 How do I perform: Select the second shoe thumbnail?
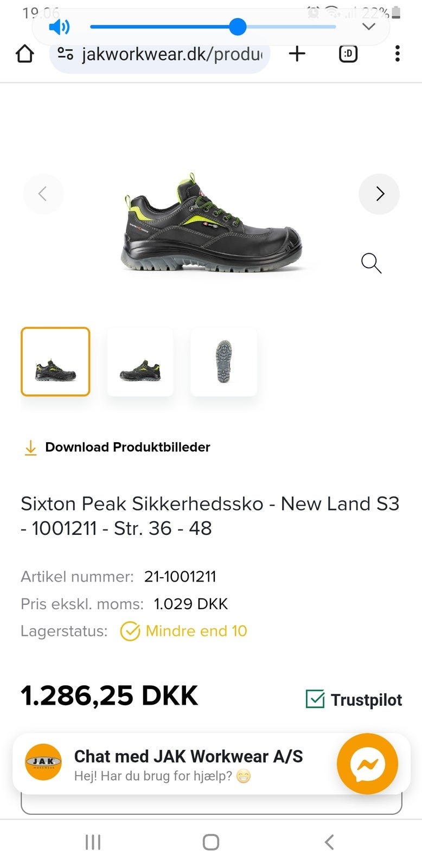(x=140, y=361)
